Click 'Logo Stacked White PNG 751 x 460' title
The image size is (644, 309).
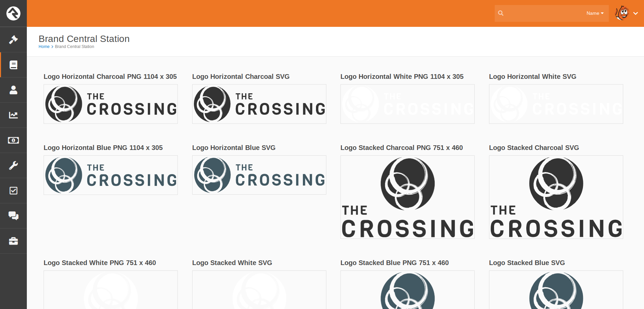point(100,263)
